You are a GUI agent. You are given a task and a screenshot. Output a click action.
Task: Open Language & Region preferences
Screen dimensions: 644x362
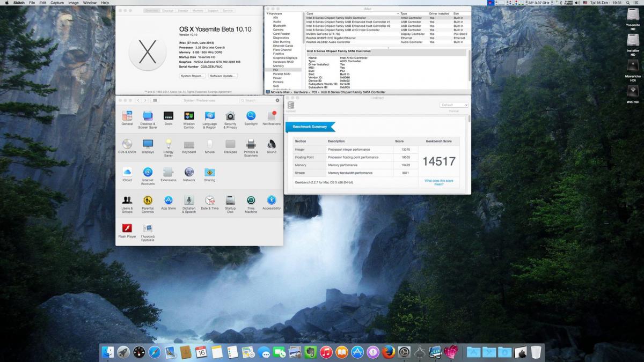(x=210, y=119)
